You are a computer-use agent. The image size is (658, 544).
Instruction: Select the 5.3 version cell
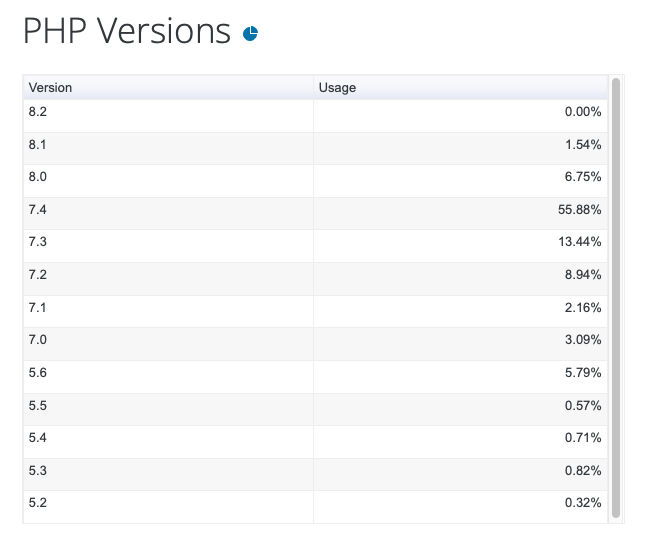click(x=168, y=474)
